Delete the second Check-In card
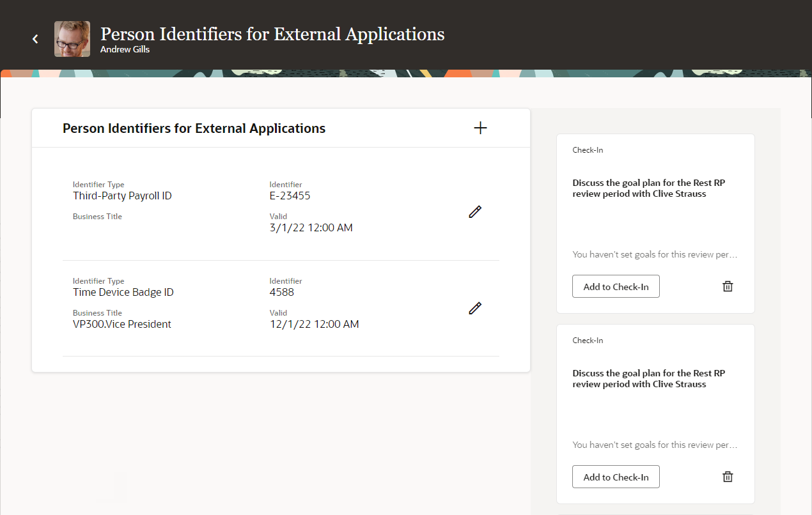 click(728, 477)
